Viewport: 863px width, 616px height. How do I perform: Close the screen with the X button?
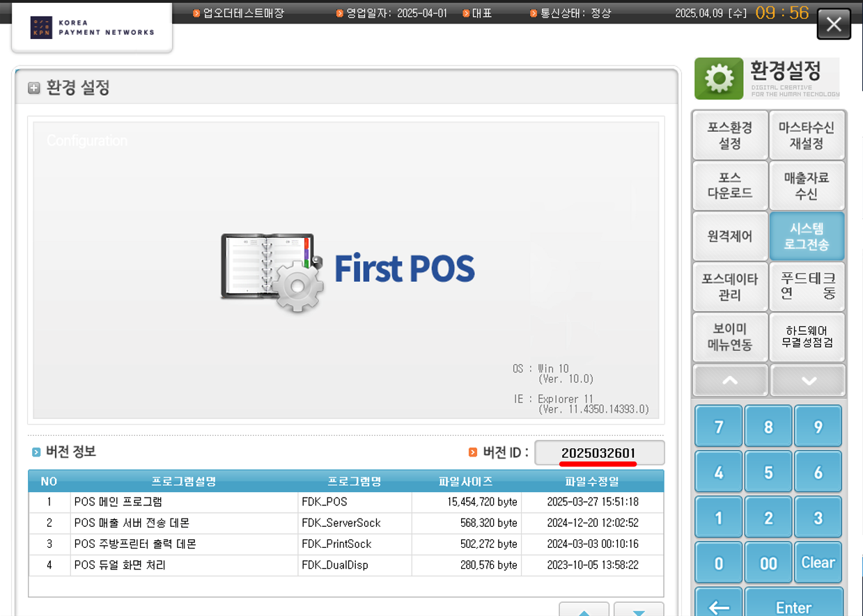(x=834, y=25)
